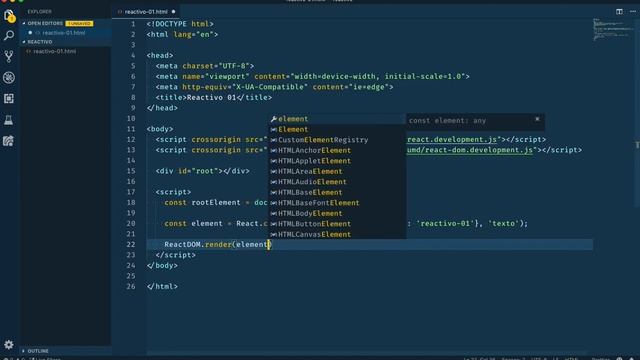This screenshot has width=640, height=360.
Task: Select the reactivo-01.html editor tab
Action: click(x=146, y=12)
